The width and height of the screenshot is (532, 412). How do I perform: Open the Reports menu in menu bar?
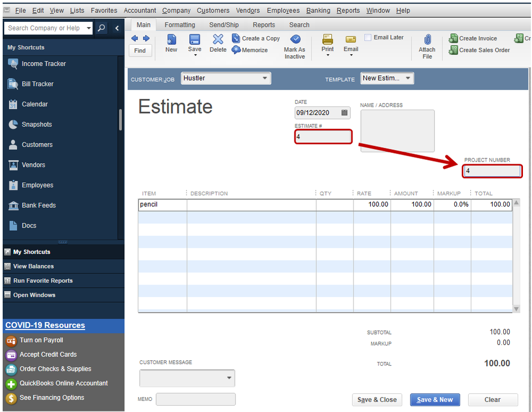point(348,11)
